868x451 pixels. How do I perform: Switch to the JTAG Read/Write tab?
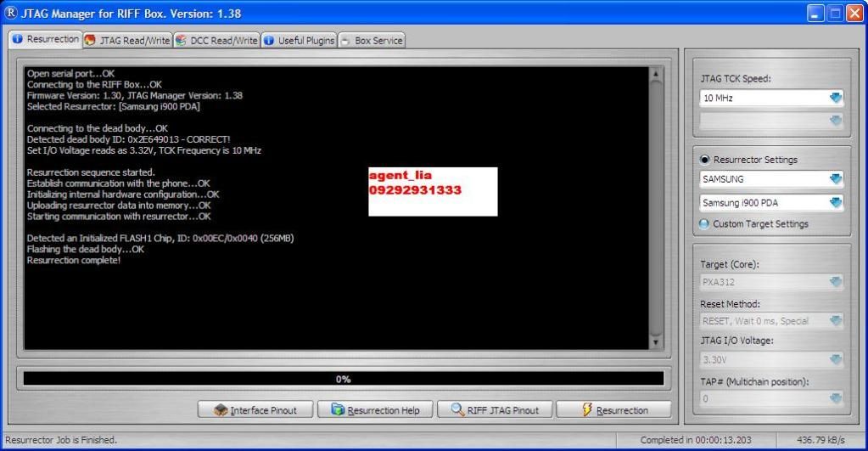click(x=128, y=40)
